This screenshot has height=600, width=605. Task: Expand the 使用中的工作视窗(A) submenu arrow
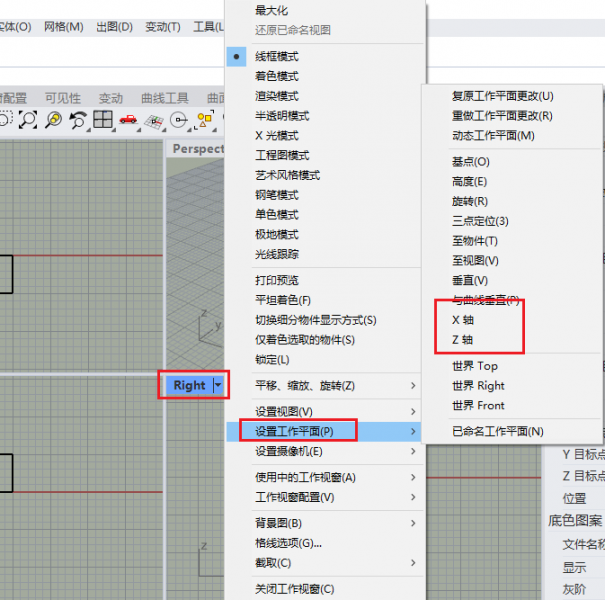point(413,477)
